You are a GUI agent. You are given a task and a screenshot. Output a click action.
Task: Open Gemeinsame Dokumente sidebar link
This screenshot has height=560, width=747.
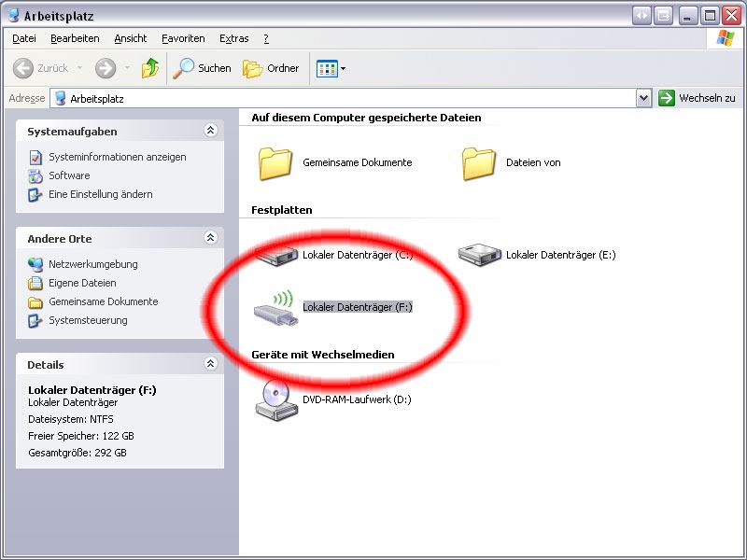coord(104,301)
